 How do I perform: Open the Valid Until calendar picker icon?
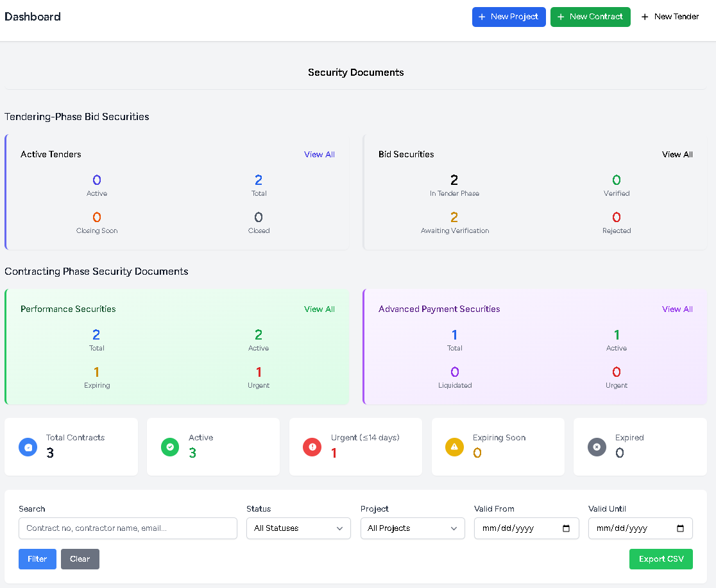click(x=680, y=528)
